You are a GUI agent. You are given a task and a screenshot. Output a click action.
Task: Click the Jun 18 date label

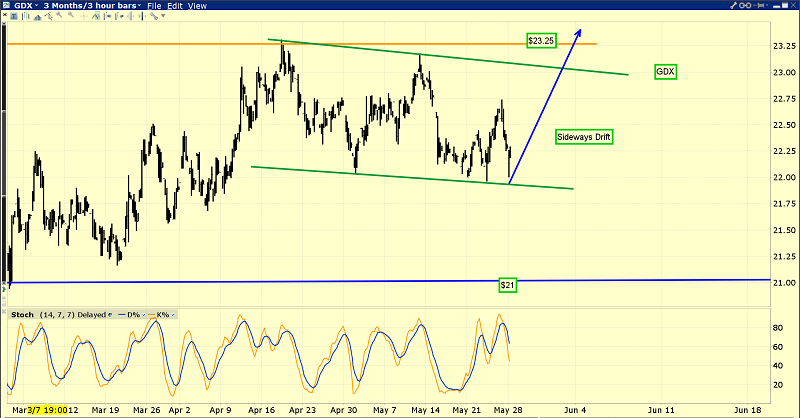[x=747, y=410]
